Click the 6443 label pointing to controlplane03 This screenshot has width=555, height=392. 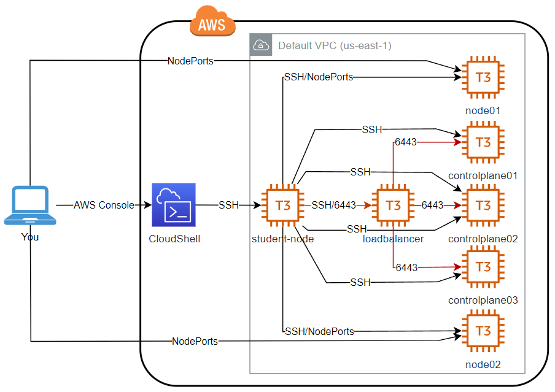[x=406, y=267]
